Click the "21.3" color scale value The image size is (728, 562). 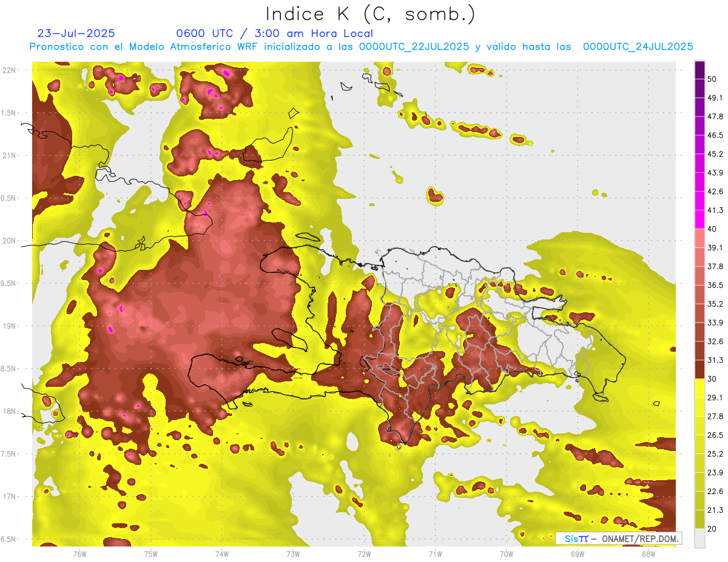pos(715,510)
